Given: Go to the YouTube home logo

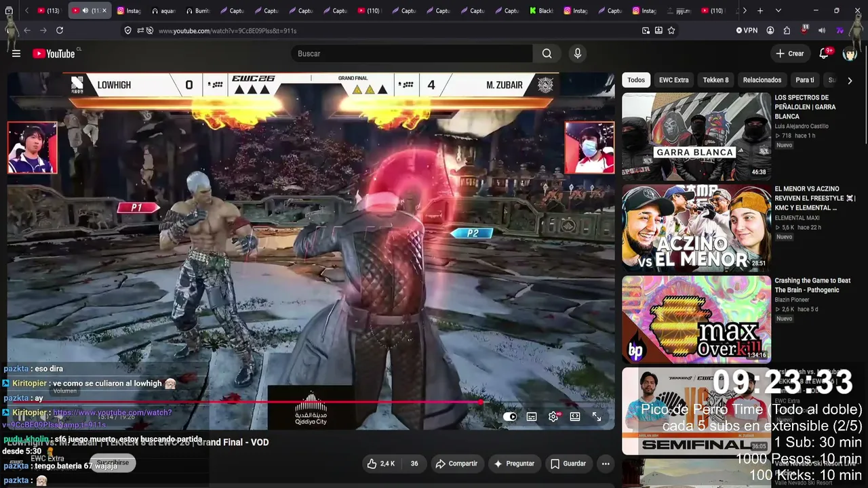Looking at the screenshot, I should point(54,54).
